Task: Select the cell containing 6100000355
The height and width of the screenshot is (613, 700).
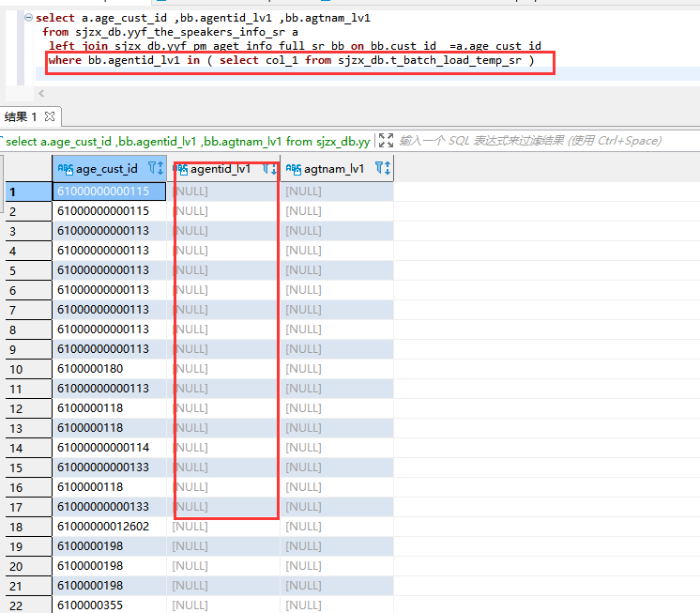Action: (90, 605)
